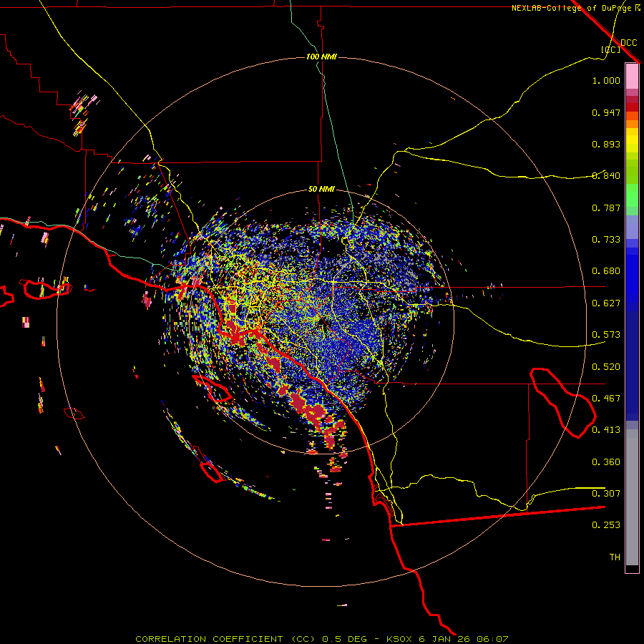
Task: Select the 0.680 legend value
Action: point(606,271)
